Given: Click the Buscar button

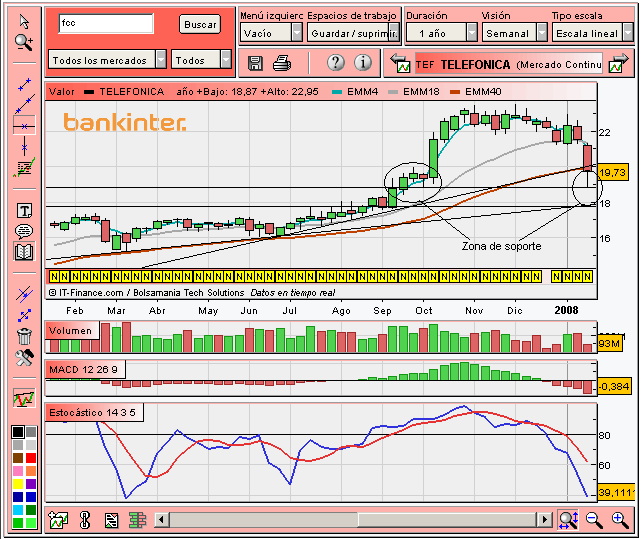Looking at the screenshot, I should pyautogui.click(x=200, y=24).
